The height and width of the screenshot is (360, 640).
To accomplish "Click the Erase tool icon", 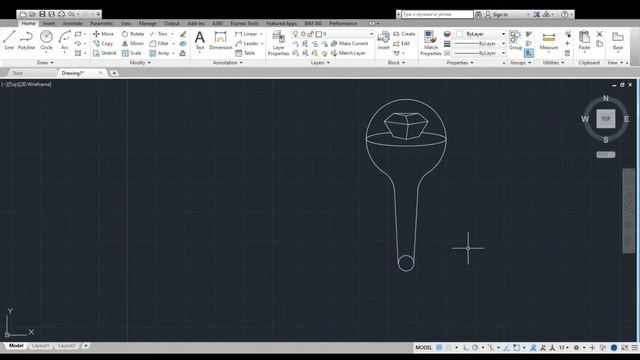I will [183, 34].
